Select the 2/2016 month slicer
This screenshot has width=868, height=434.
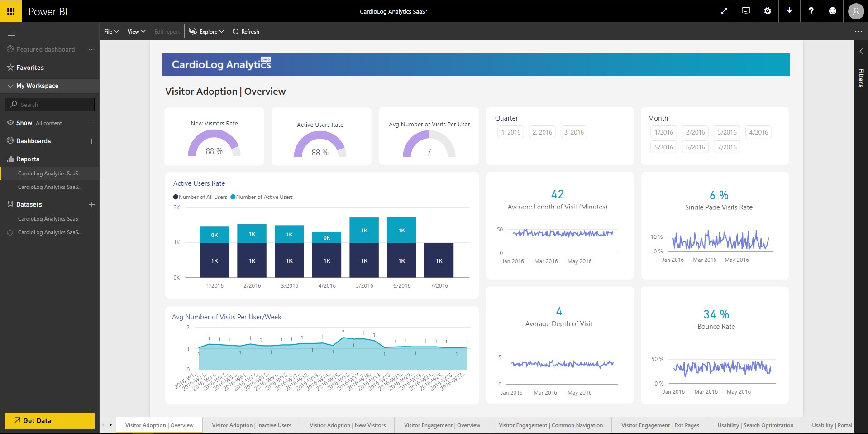(x=695, y=132)
